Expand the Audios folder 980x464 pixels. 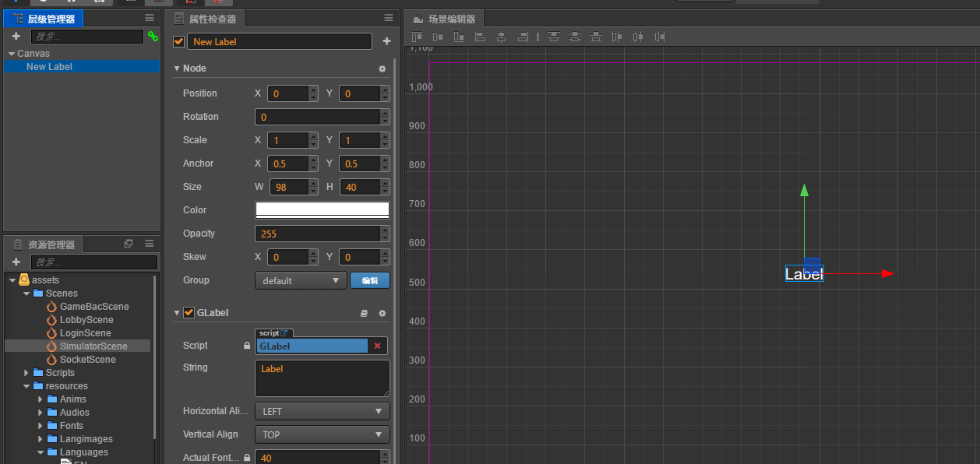tap(41, 413)
